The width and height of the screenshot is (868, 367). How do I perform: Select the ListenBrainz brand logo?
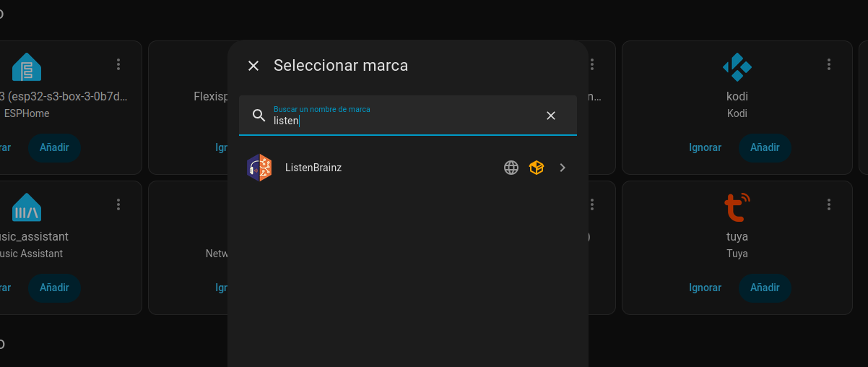click(x=259, y=168)
